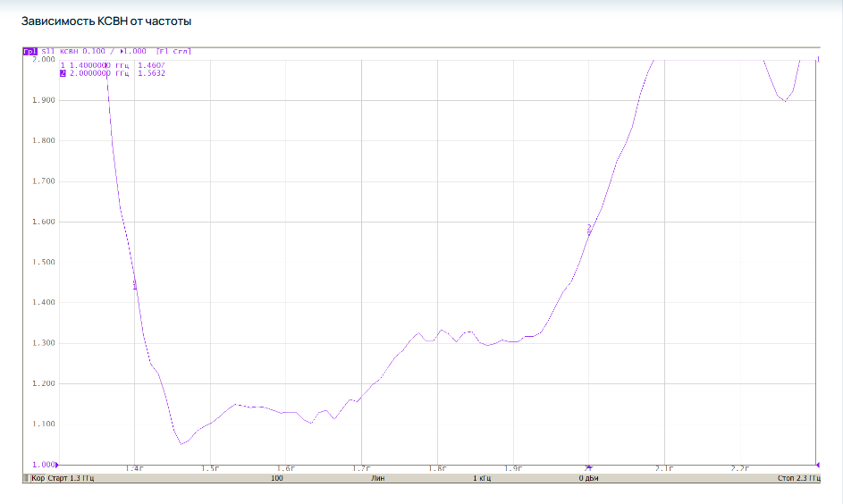Image resolution: width=843 pixels, height=504 pixels.
Task: Click the reference level arrow at 1.000
Action: (56, 465)
